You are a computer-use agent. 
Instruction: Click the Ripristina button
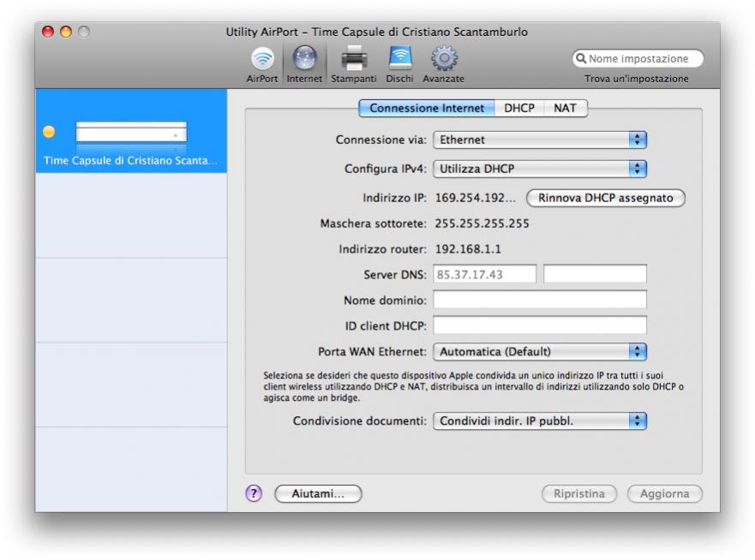point(578,493)
